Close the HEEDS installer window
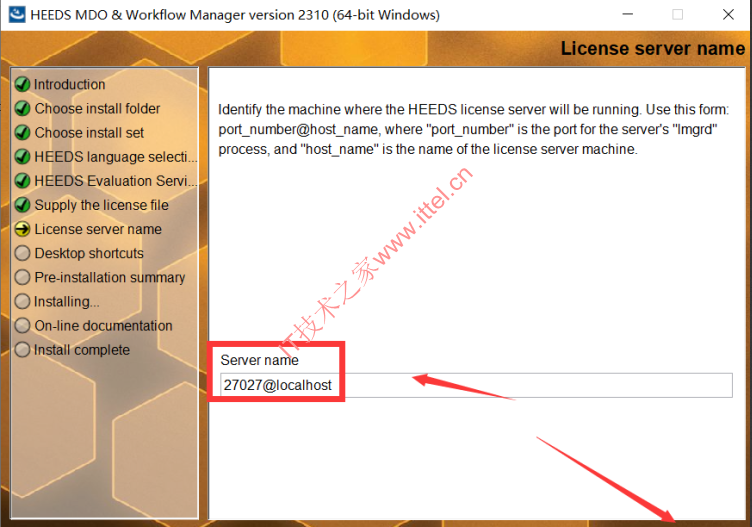The height and width of the screenshot is (527, 752). point(728,14)
